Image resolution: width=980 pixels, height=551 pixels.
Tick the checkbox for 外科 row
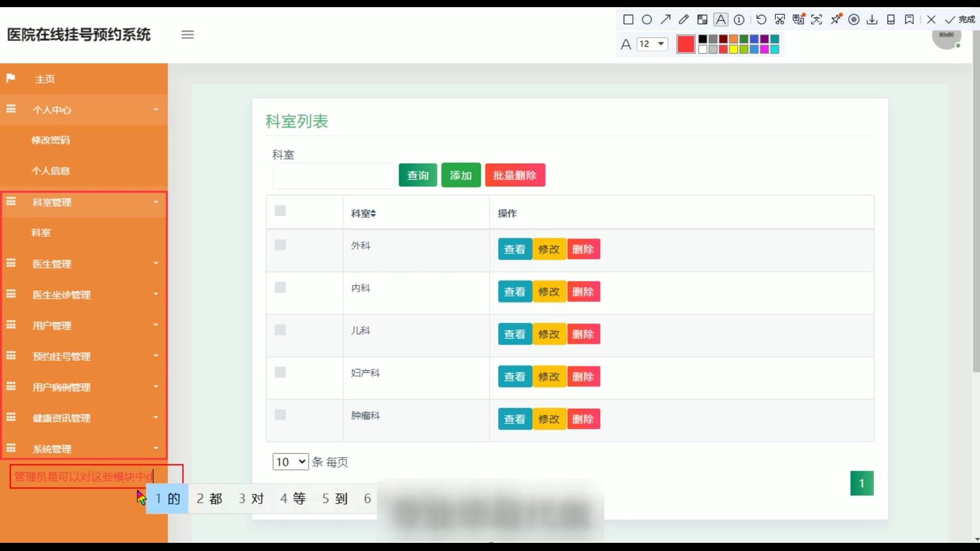tap(280, 245)
